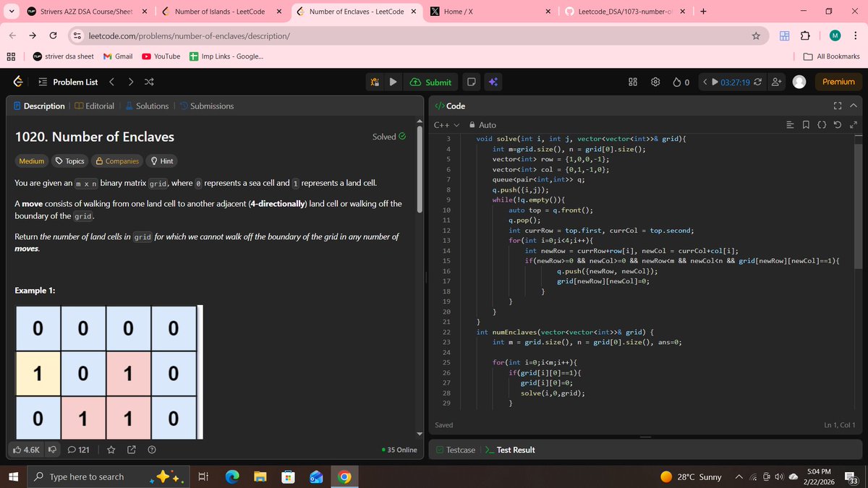The width and height of the screenshot is (868, 488).
Task: Open the Imp Links bookmark
Action: [x=226, y=56]
